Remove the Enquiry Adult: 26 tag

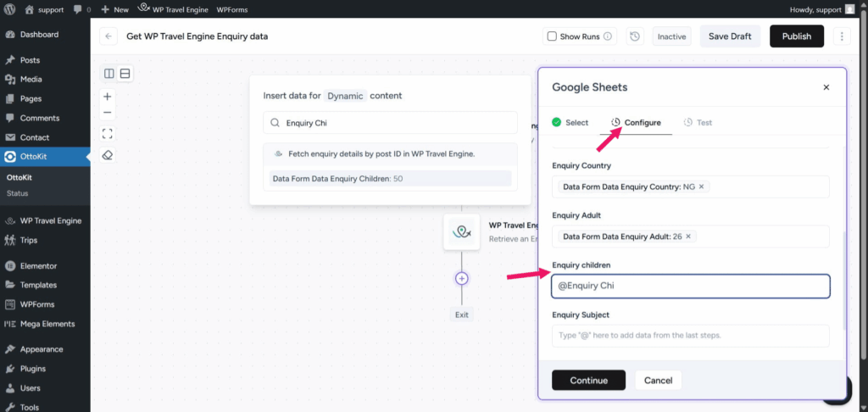click(x=688, y=237)
